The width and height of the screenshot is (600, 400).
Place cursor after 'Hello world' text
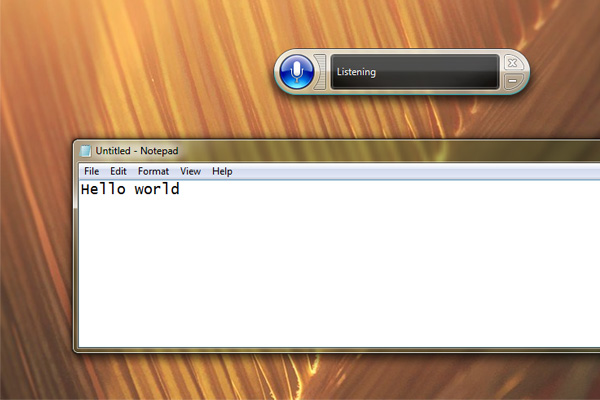coord(181,189)
